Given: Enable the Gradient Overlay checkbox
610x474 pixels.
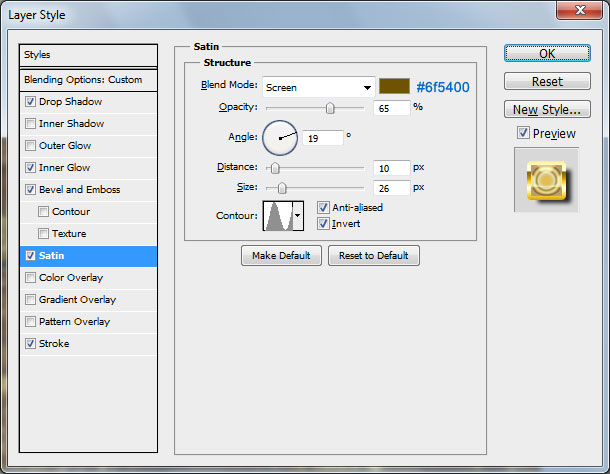Looking at the screenshot, I should coord(30,300).
